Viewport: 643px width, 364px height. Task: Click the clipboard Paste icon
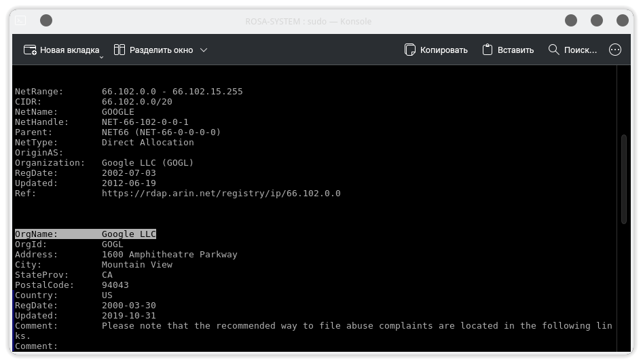pos(487,50)
